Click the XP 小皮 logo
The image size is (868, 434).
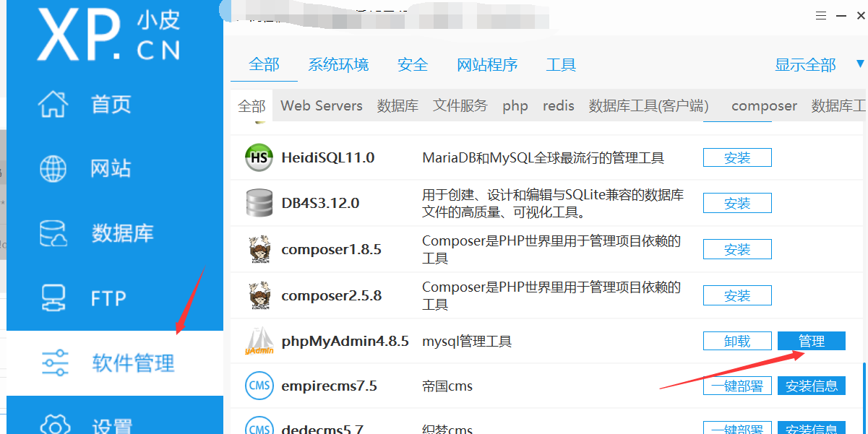[108, 35]
